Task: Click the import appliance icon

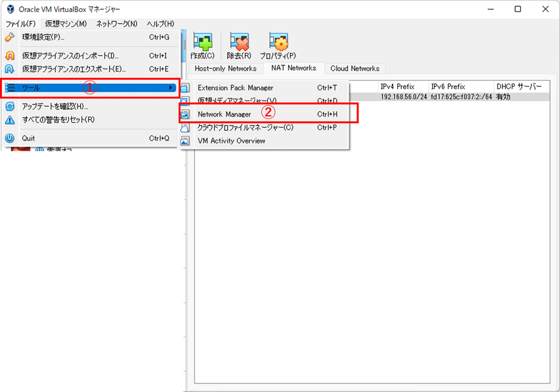Action: (10, 56)
